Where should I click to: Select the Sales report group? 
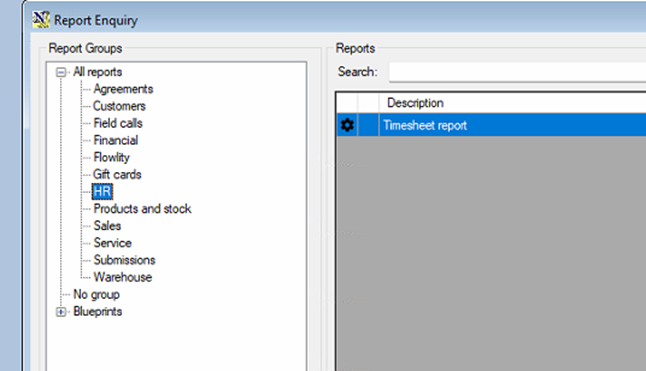tap(107, 226)
